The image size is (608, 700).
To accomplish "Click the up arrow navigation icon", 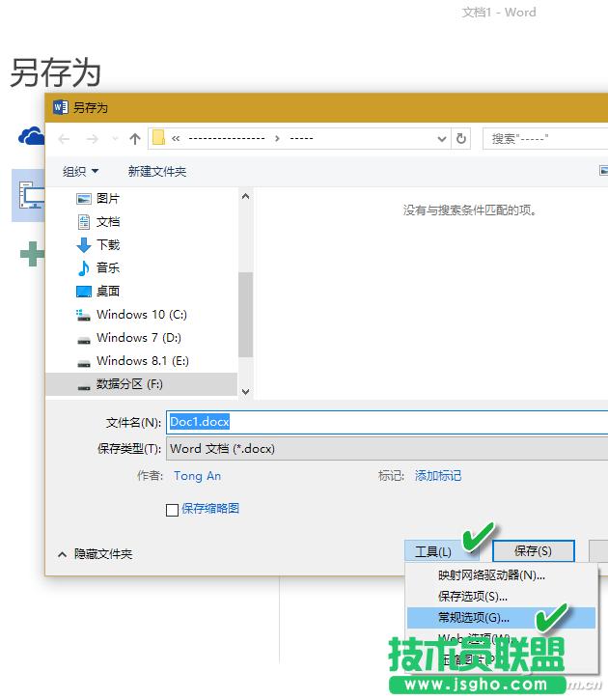I will point(134,138).
